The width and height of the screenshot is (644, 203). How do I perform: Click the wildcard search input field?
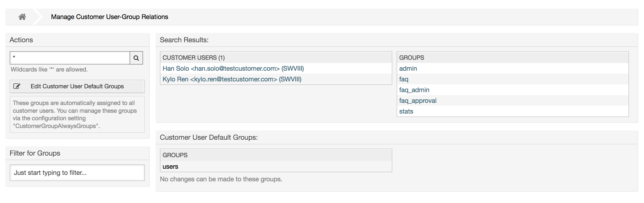click(x=69, y=58)
